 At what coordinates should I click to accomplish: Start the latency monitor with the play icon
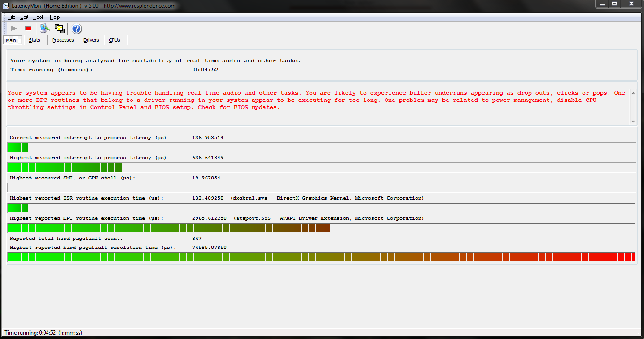(x=14, y=29)
